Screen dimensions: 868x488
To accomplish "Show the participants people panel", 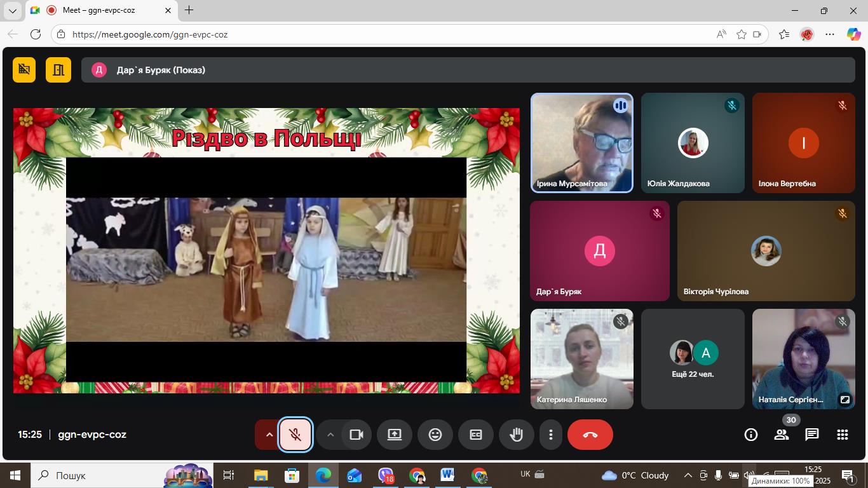I will click(x=782, y=435).
